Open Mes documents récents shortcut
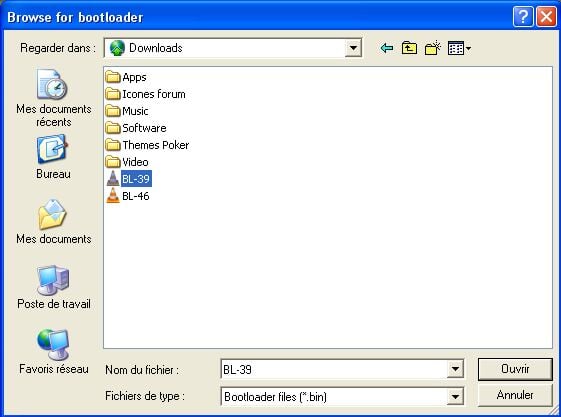561x417 pixels. 54,98
